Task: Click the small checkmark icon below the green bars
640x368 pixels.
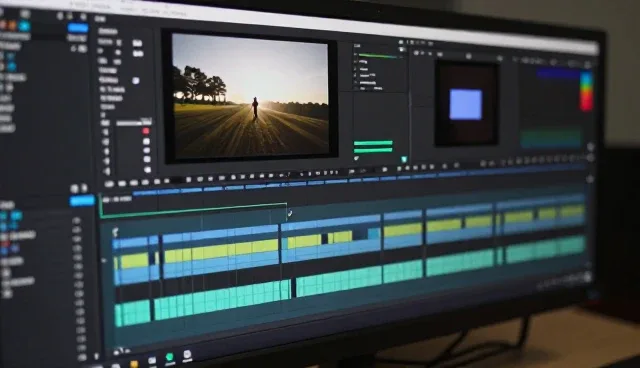Action: point(356,158)
